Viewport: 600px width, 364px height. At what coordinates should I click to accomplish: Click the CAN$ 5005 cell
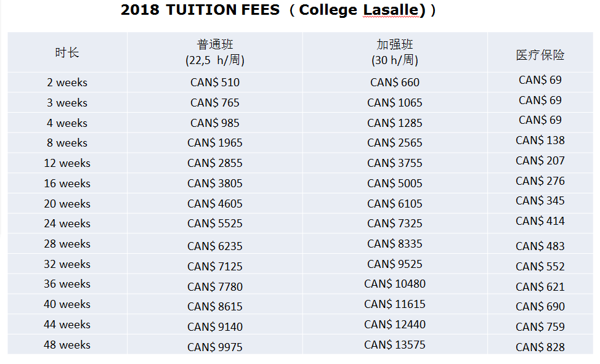click(x=395, y=184)
